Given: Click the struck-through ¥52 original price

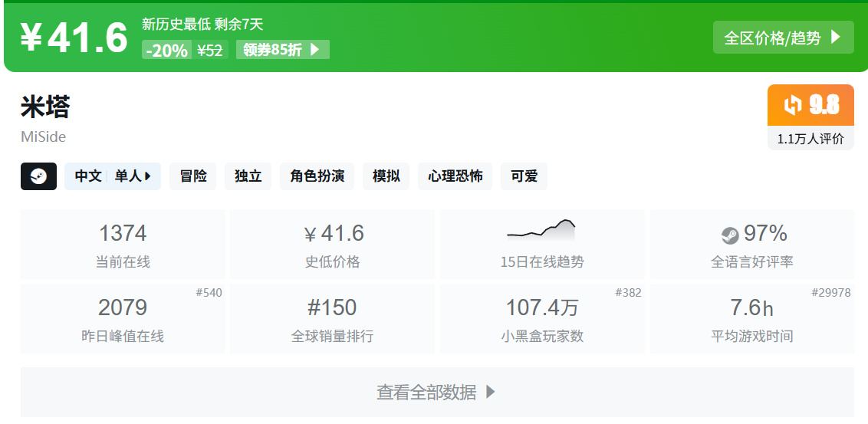Looking at the screenshot, I should pos(210,51).
